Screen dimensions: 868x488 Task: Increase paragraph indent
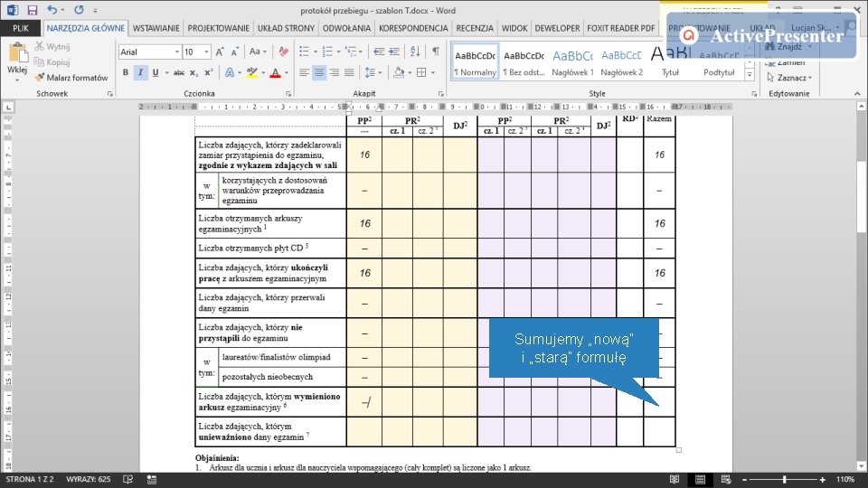[394, 52]
